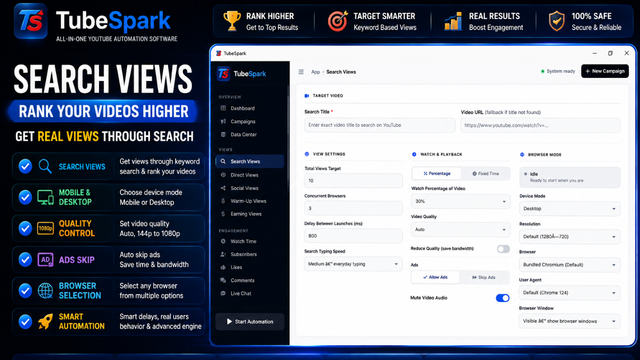Click the Browser Mode section icon
640x360 pixels.
[522, 155]
